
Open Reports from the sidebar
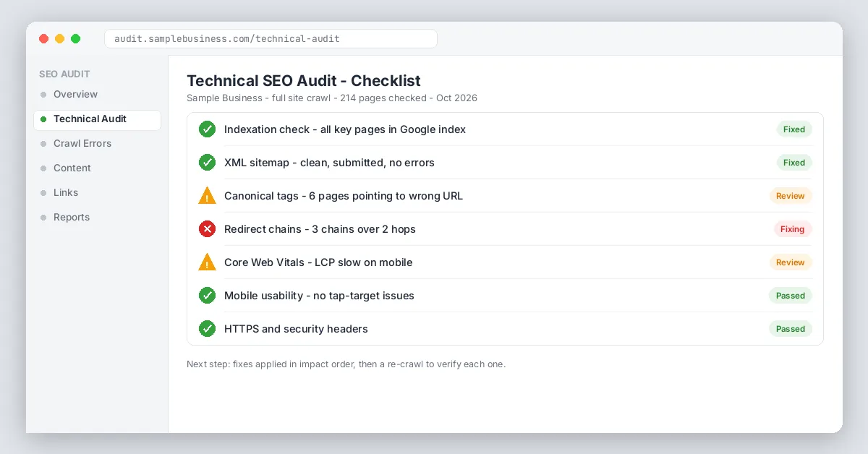click(97, 218)
